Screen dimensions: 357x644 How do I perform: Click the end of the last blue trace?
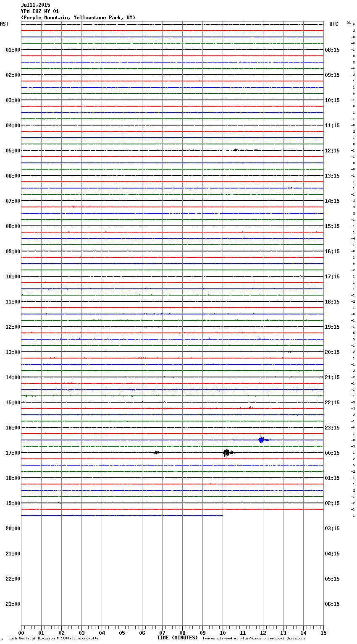tap(222, 516)
